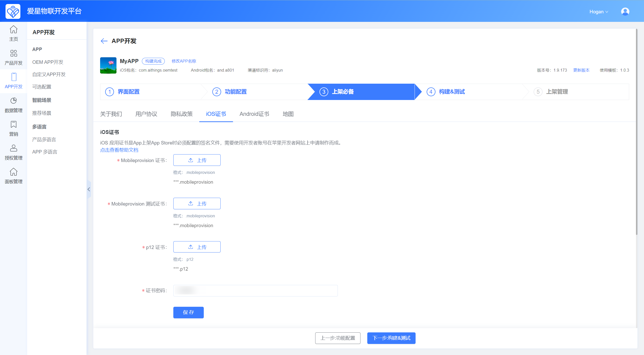Focus the 证书密码 input field

pos(255,291)
